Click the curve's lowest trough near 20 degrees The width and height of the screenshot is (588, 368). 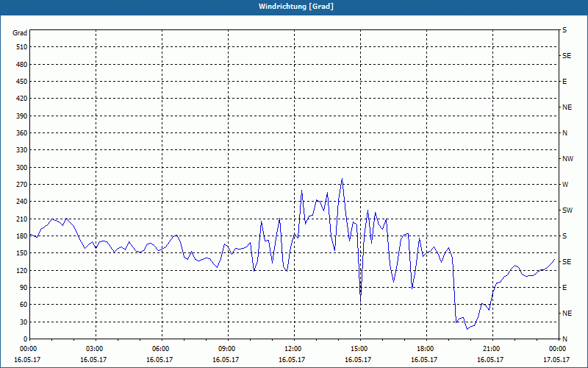pos(467,328)
